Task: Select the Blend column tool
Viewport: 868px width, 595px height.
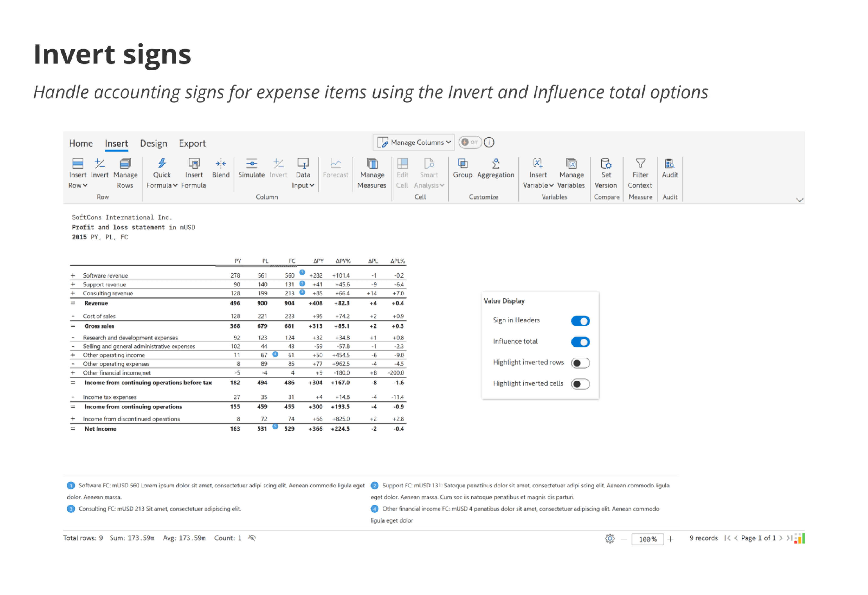Action: tap(221, 168)
